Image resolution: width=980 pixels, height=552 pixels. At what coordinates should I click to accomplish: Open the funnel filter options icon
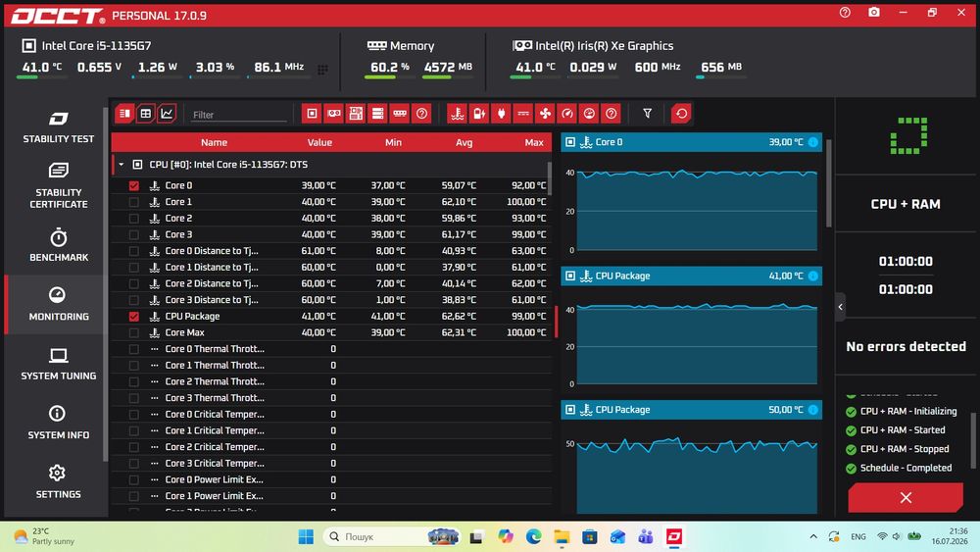[x=648, y=113]
